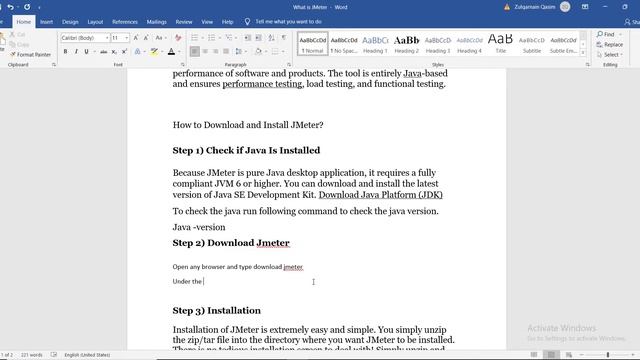640x360 pixels.
Task: Open the Select dropdown
Action: pos(610,55)
